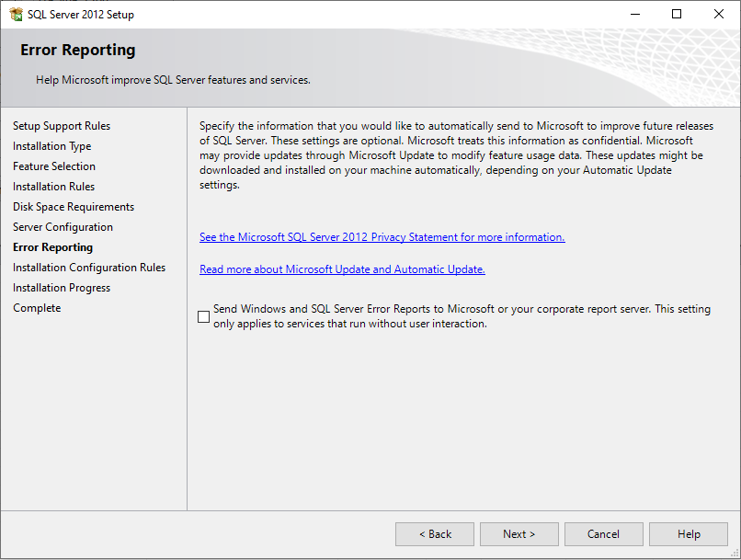Select the highlighted Error Reporting step
Image resolution: width=741 pixels, height=560 pixels.
pos(52,246)
